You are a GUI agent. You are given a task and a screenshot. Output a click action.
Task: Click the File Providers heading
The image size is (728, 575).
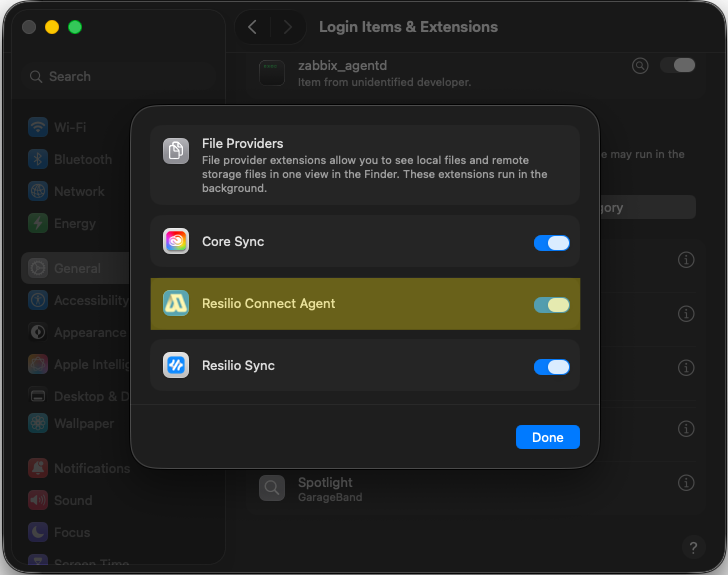[242, 144]
